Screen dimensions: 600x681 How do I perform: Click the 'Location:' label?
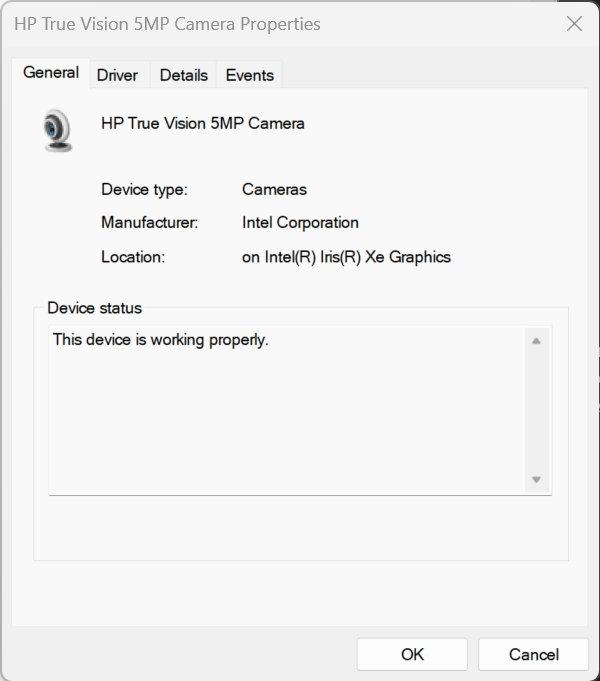133,257
